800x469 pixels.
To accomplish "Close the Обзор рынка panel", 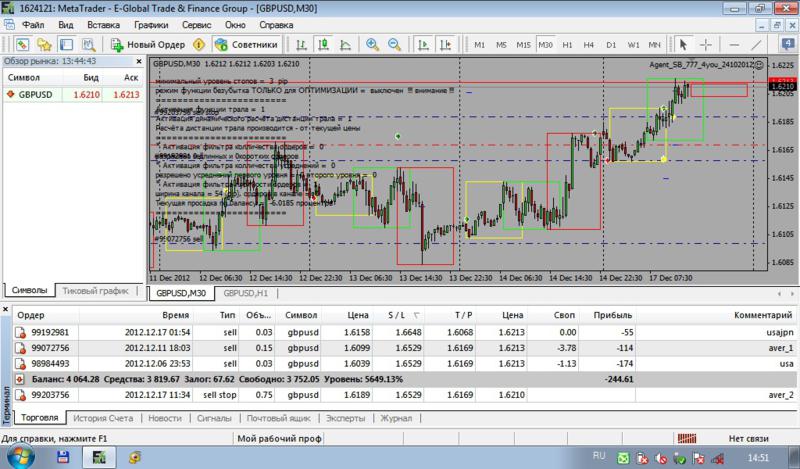I will tap(139, 61).
